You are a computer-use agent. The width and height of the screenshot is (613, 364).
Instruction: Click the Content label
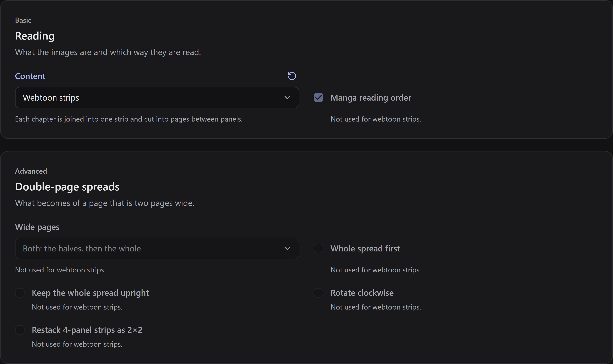[x=30, y=76]
